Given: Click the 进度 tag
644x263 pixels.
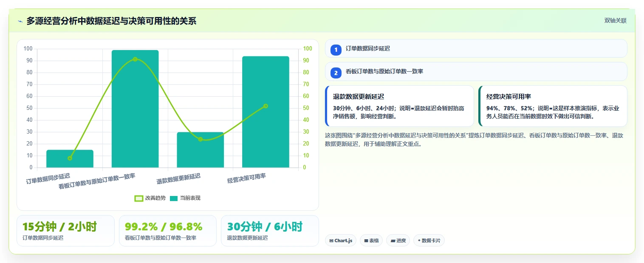Looking at the screenshot, I should pyautogui.click(x=398, y=241).
